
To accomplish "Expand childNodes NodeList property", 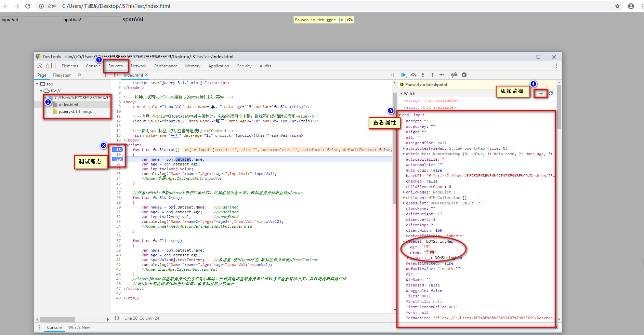I will [404, 192].
